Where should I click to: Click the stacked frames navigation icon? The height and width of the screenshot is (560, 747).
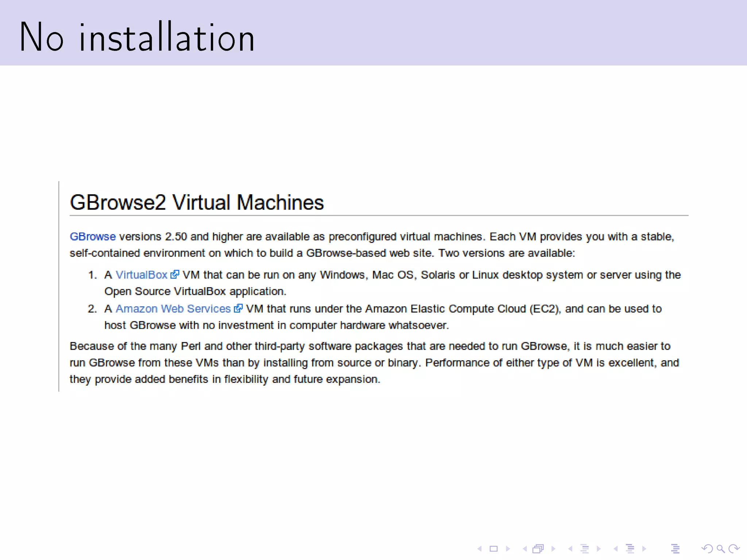[x=538, y=549]
